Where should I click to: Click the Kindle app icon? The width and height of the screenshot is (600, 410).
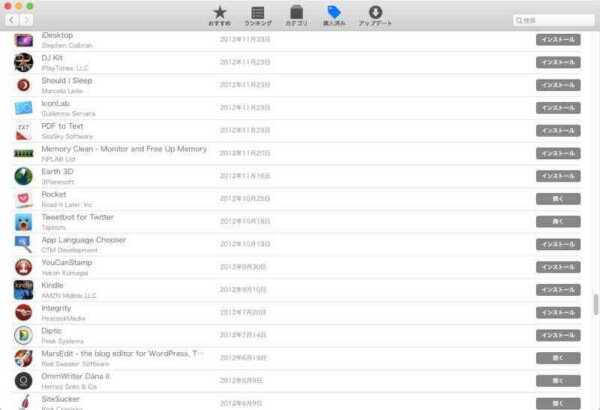[23, 289]
